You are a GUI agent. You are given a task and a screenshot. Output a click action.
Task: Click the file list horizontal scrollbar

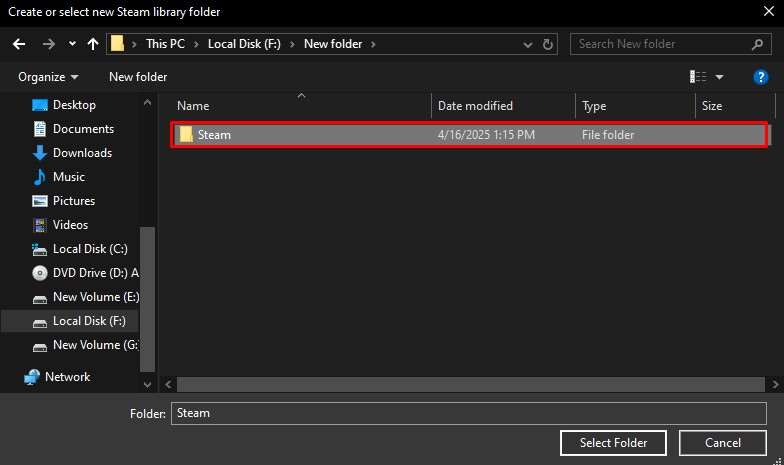pos(470,384)
